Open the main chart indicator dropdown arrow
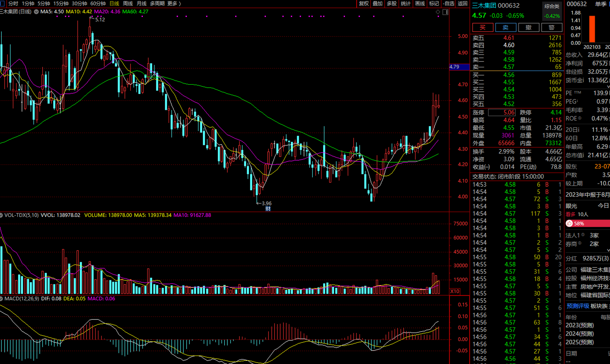This screenshot has height=364, width=610. pos(36,12)
